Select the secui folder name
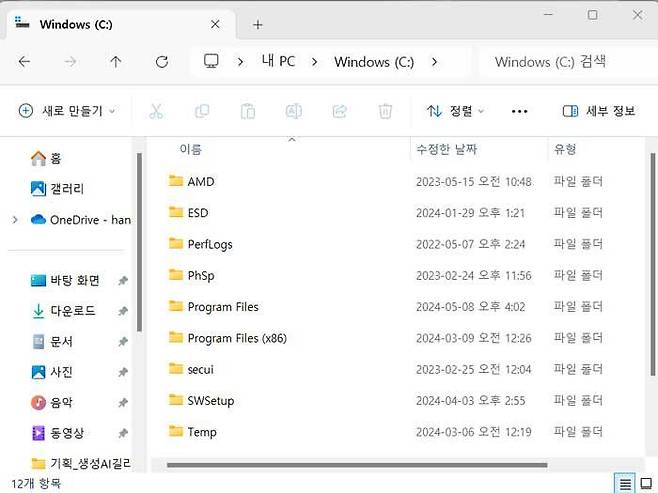Screen dimensions: 658x493 200,369
